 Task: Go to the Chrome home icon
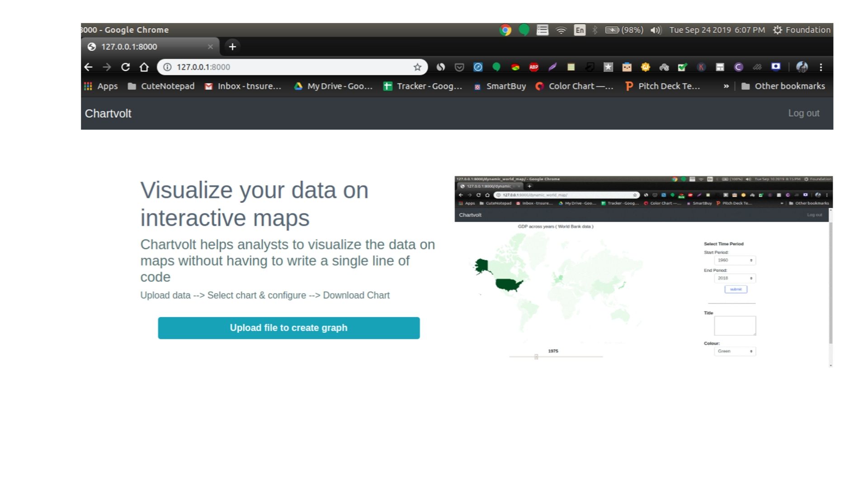[x=144, y=67]
